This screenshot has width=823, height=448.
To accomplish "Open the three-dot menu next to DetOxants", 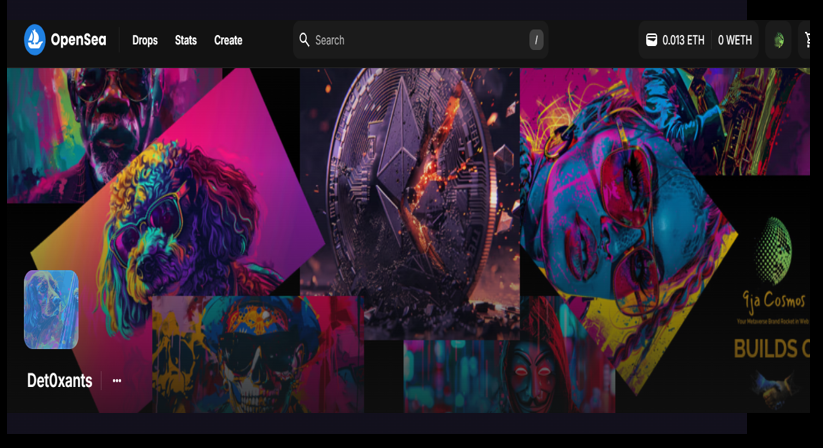I will [x=117, y=381].
